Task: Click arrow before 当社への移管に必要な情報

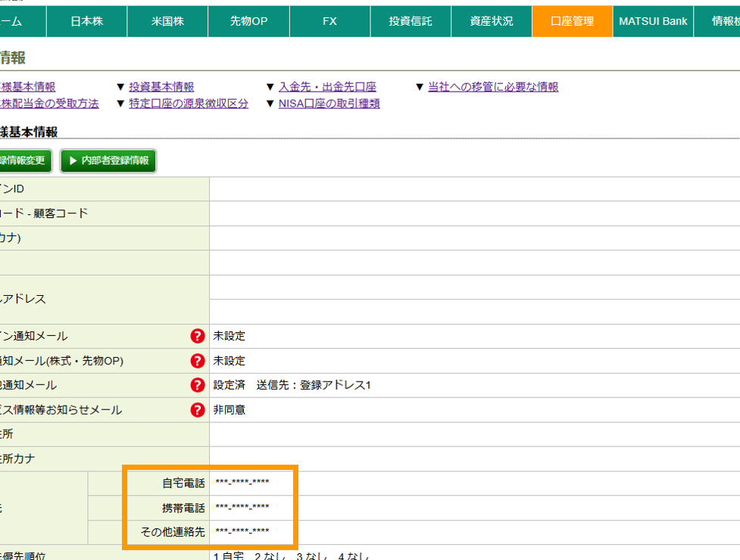Action: tap(419, 87)
